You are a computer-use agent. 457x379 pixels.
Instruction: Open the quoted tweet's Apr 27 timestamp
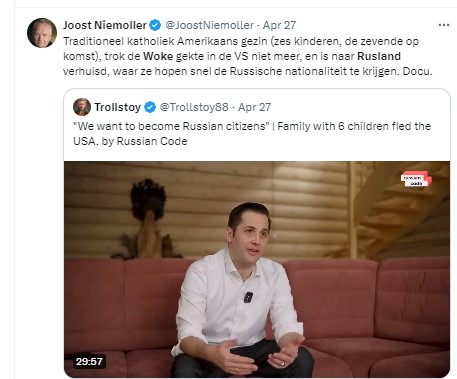pos(254,107)
